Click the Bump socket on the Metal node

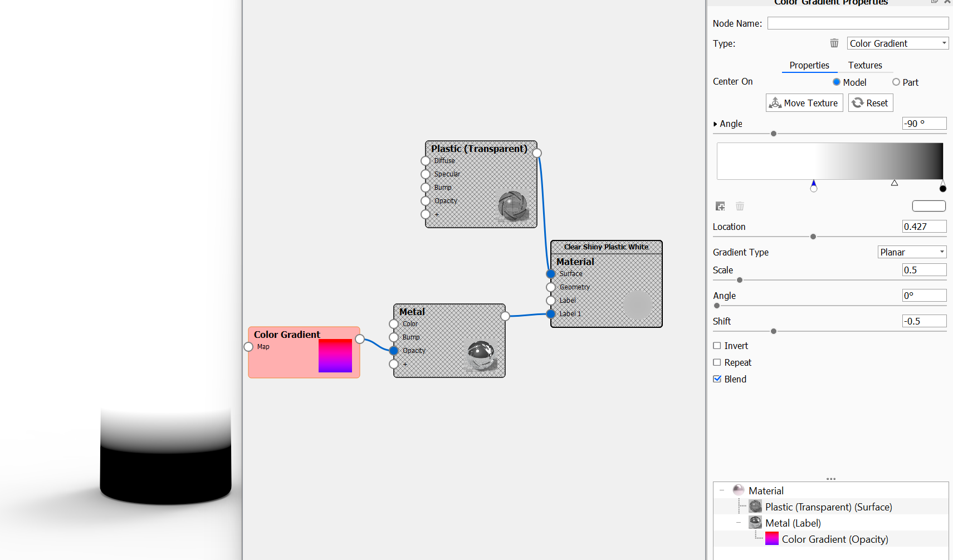[394, 337]
